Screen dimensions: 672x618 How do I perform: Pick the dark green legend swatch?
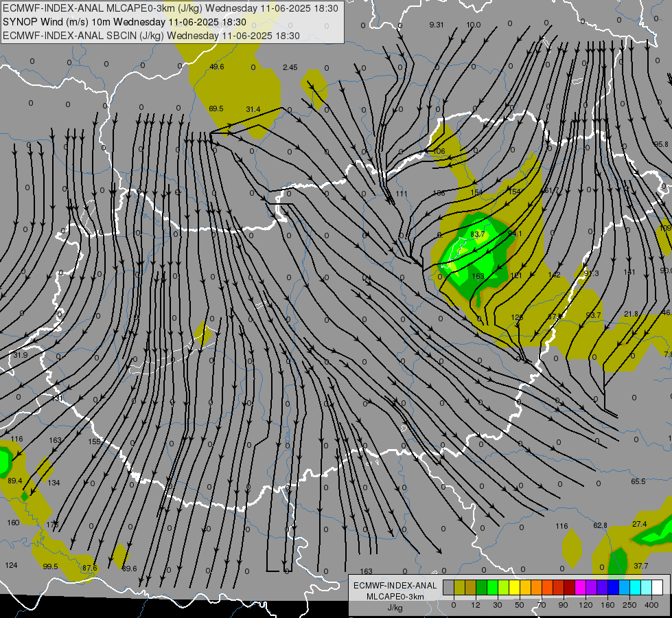[x=482, y=588]
